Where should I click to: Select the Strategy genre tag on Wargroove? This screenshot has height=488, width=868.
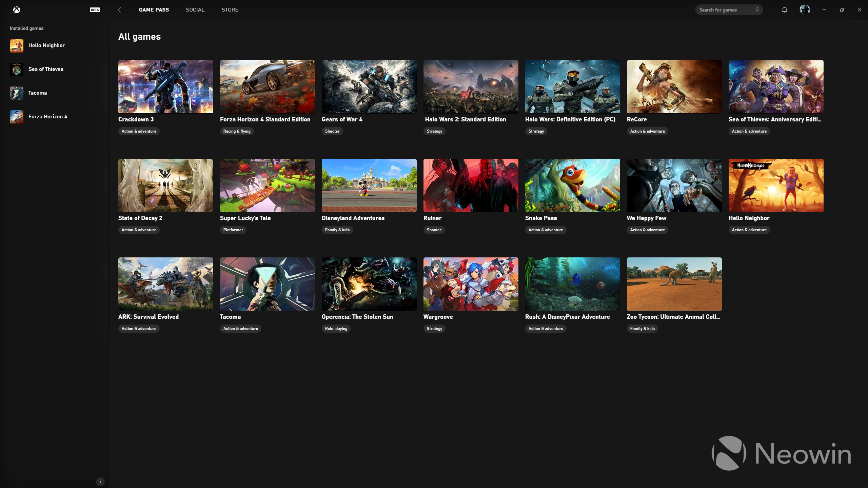434,329
